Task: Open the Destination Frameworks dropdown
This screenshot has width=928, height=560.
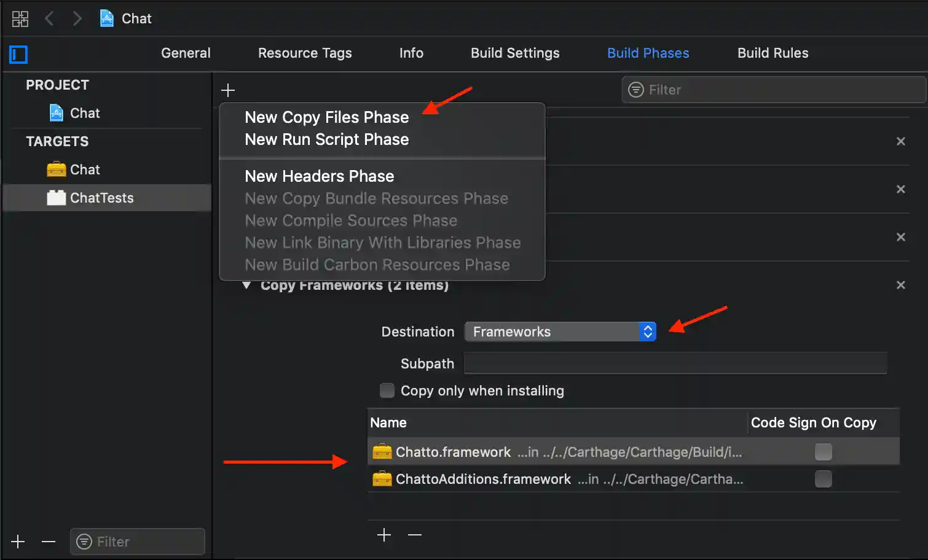Action: (560, 332)
